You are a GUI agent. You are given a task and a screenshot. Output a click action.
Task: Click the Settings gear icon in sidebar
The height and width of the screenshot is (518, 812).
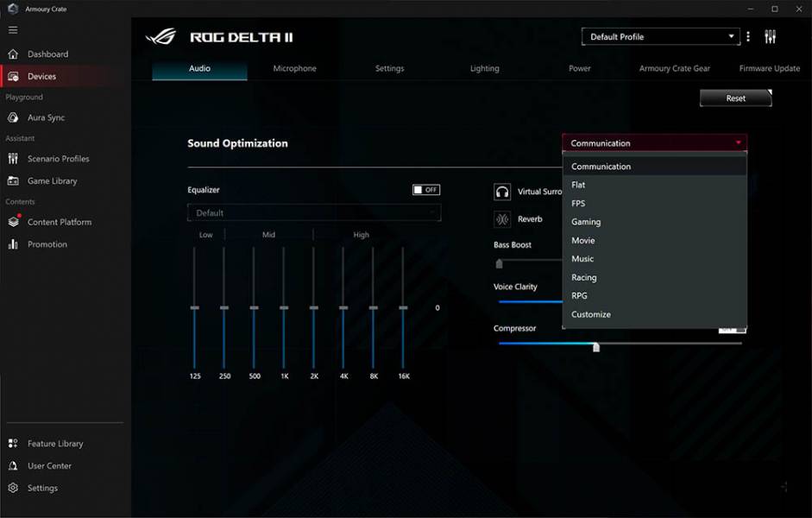pos(14,488)
